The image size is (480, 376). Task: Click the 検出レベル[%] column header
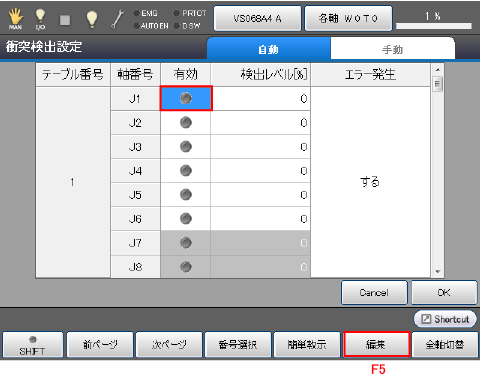(261, 74)
